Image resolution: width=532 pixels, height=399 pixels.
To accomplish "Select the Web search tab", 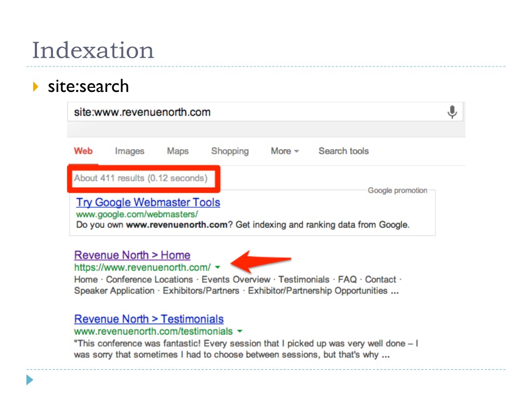I will (x=83, y=151).
